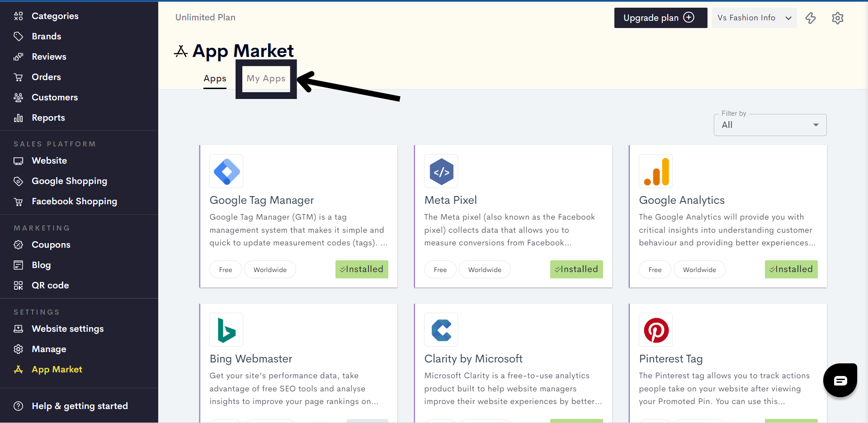Viewport: 868px width, 423px height.
Task: Click the Help question mark icon
Action: (18, 406)
